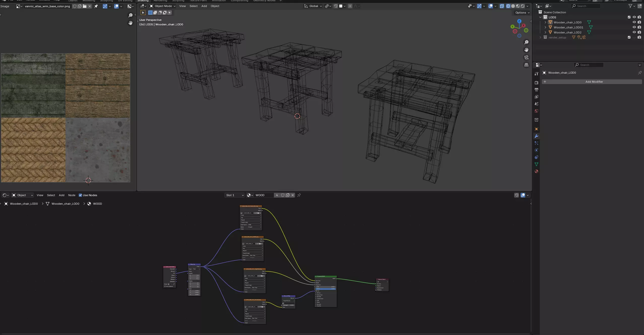Open image file via the folder icon
644x335 pixels.
point(85,6)
